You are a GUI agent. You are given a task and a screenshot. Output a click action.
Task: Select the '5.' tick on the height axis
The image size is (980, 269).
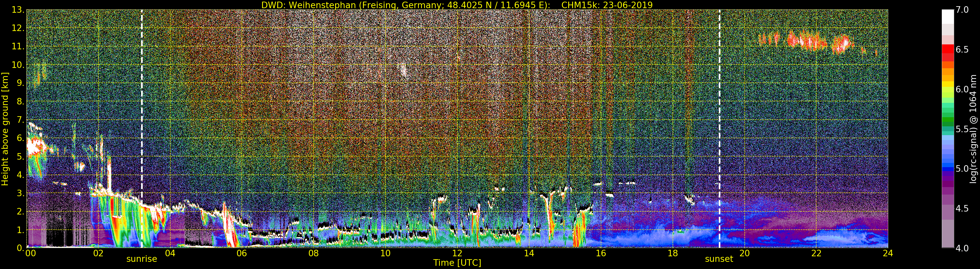(x=20, y=156)
